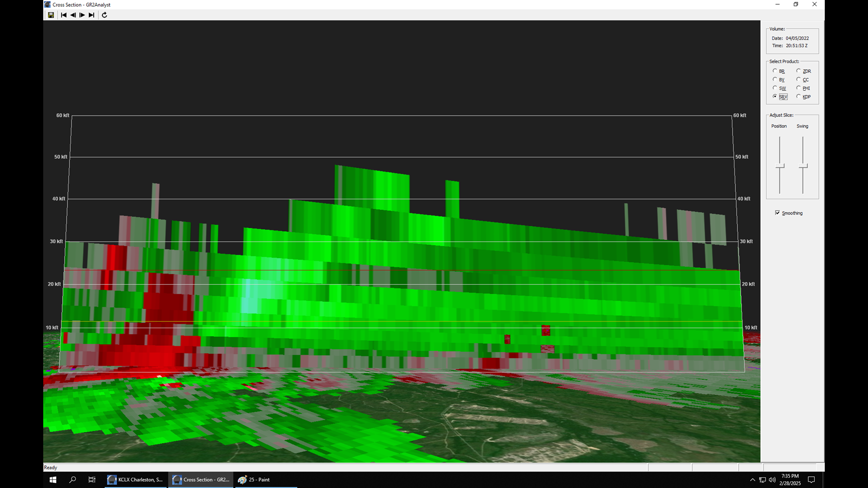Click the refresh cross section icon
The image size is (868, 488).
click(104, 15)
